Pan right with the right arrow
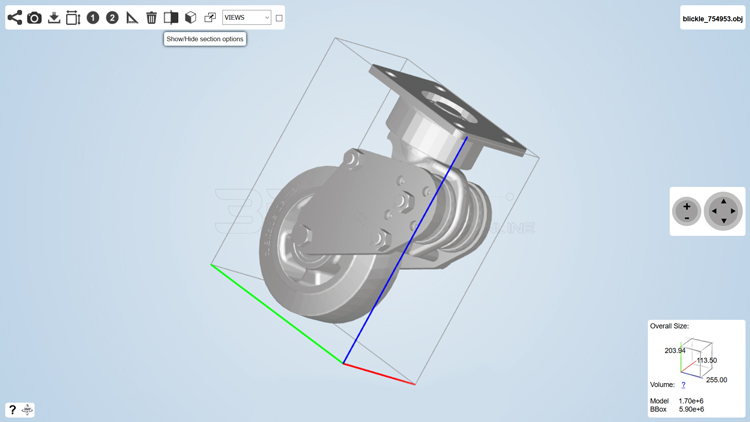Viewport: 750px width, 422px height. [733, 211]
